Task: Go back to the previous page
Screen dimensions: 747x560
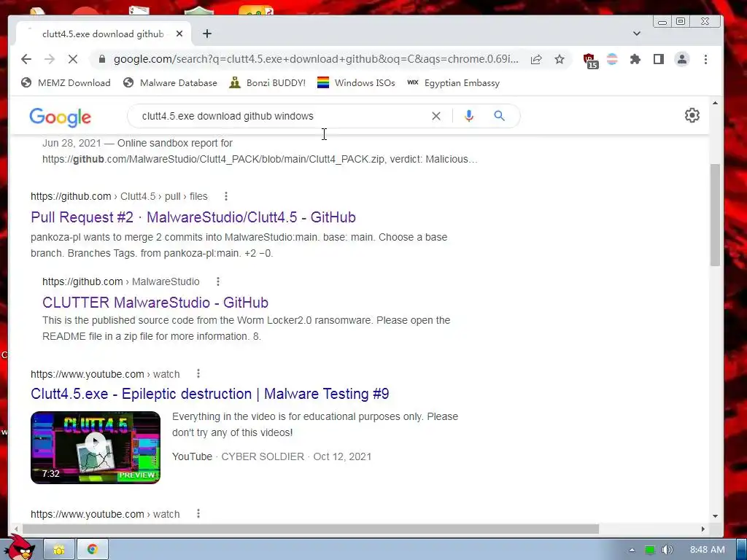Action: [26, 59]
